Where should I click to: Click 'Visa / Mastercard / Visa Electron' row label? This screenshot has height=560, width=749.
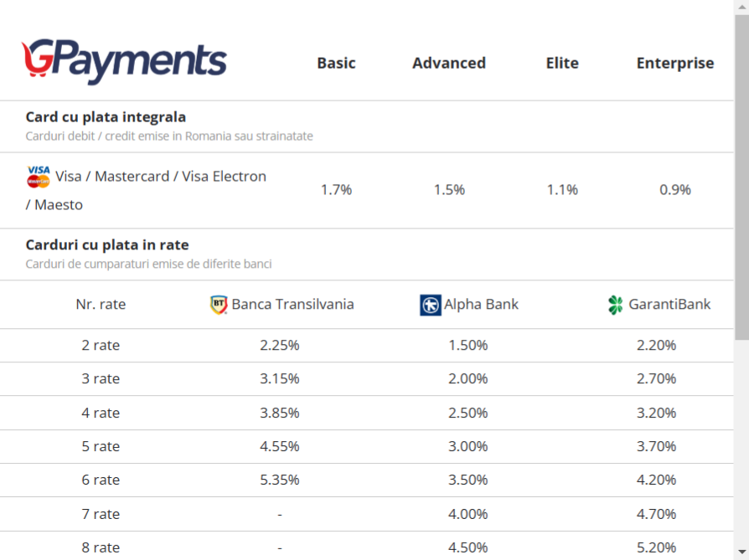point(146,190)
